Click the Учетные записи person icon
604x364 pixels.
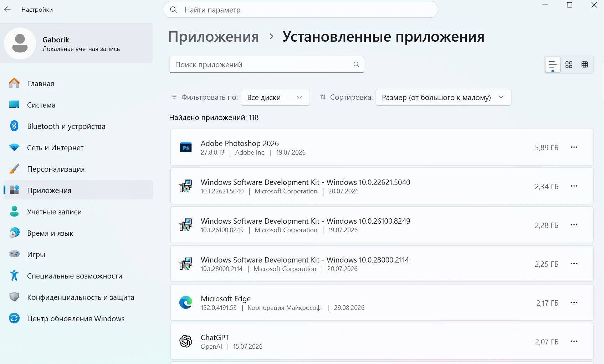tap(14, 212)
